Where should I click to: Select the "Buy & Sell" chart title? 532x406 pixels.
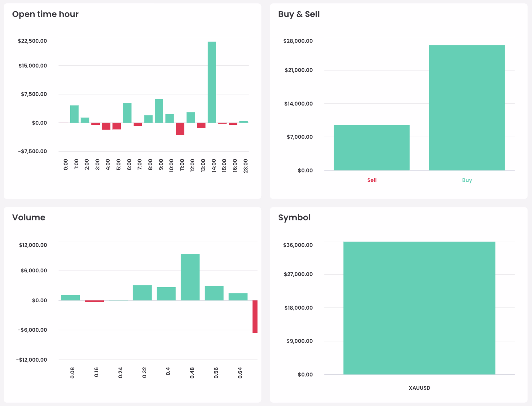(299, 14)
